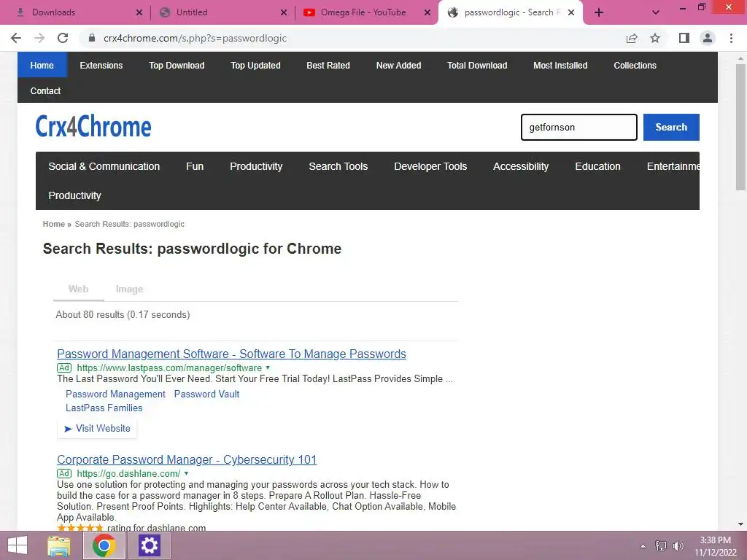Image resolution: width=747 pixels, height=560 pixels.
Task: Reload the crx4chrome page
Action: 63,38
